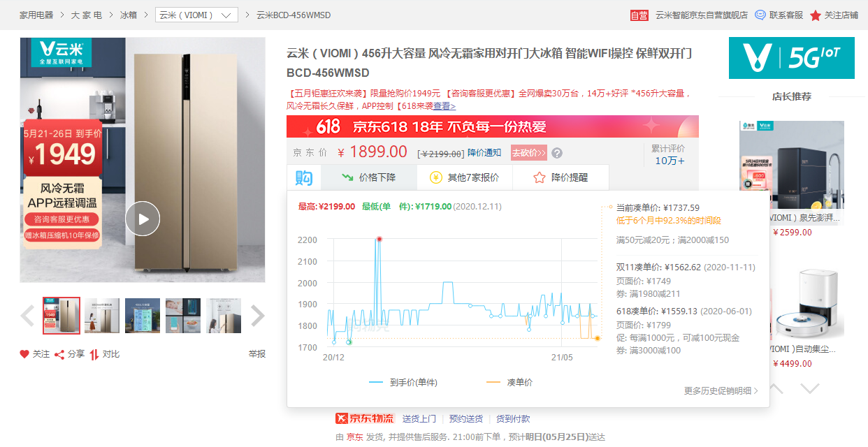Click the heart 关注 follow icon
Image resolution: width=868 pixels, height=447 pixels.
24,354
